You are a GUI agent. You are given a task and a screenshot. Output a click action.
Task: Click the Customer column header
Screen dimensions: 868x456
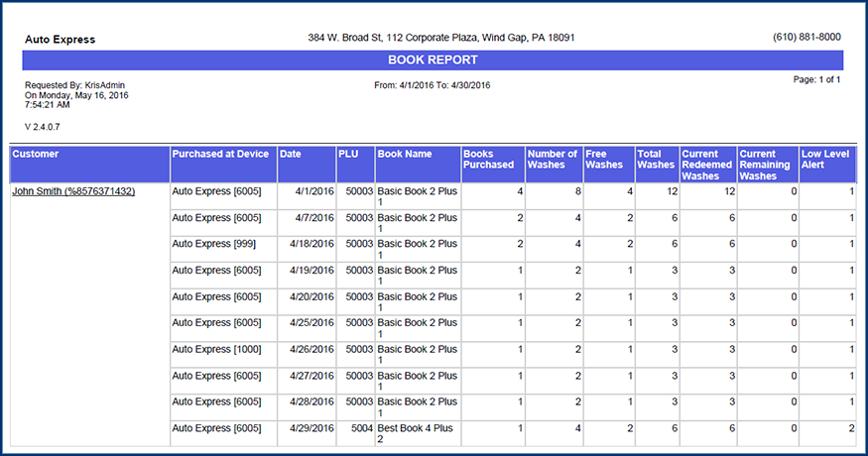(x=36, y=155)
